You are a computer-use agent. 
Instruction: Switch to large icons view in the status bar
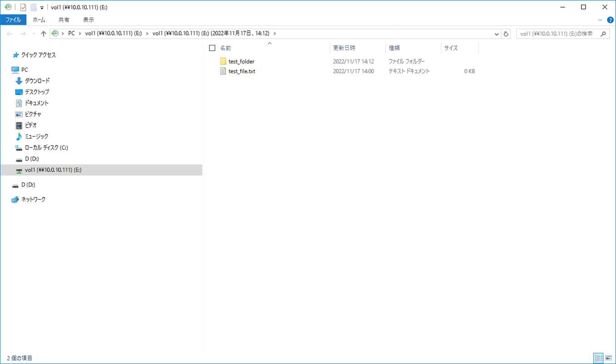[x=609, y=358]
